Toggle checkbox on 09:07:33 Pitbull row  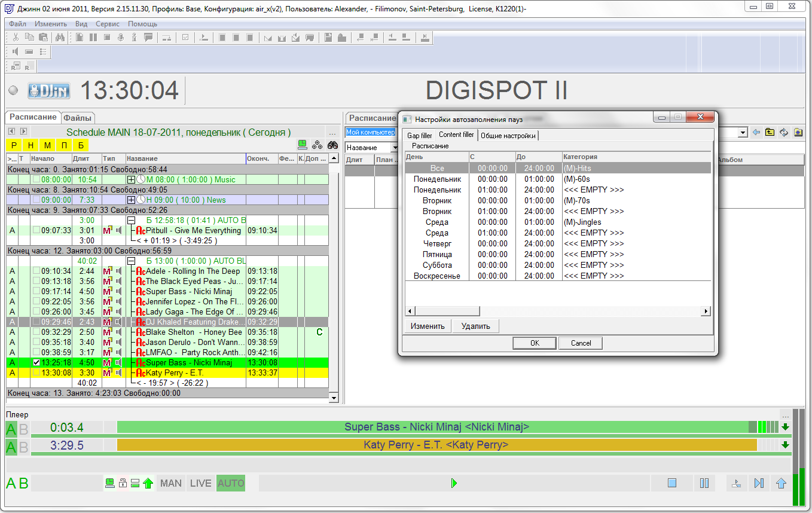36,230
